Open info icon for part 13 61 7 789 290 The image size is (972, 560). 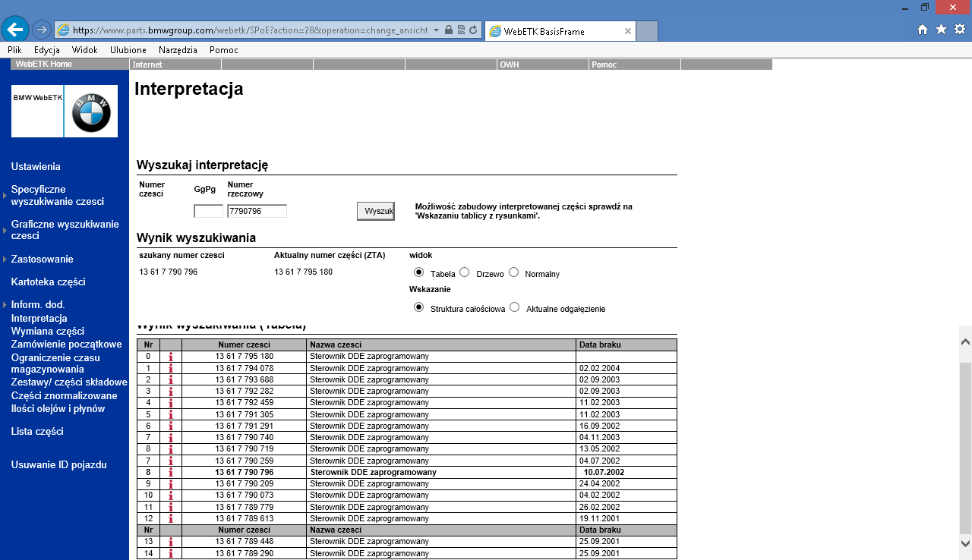171,553
